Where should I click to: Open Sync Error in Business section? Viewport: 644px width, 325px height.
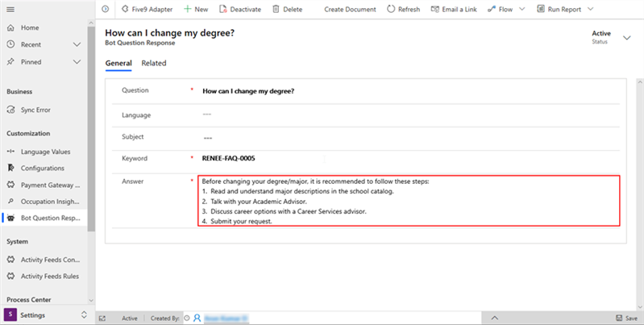[x=35, y=110]
